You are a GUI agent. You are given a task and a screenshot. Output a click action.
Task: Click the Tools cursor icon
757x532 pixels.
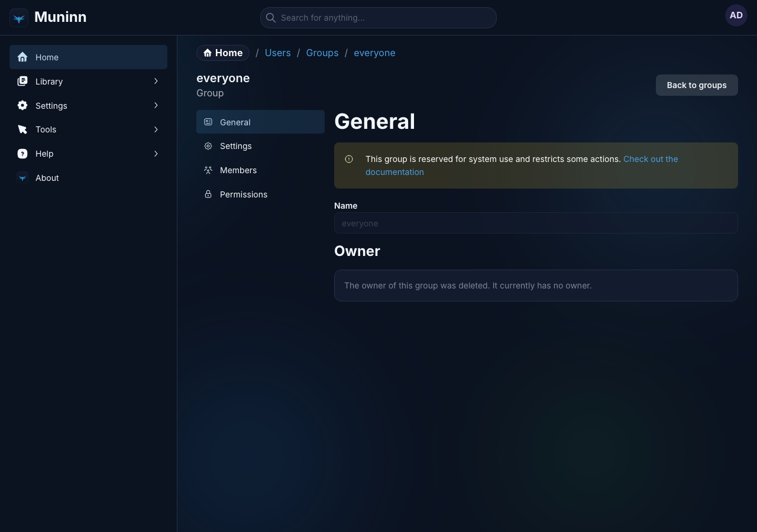pos(22,129)
